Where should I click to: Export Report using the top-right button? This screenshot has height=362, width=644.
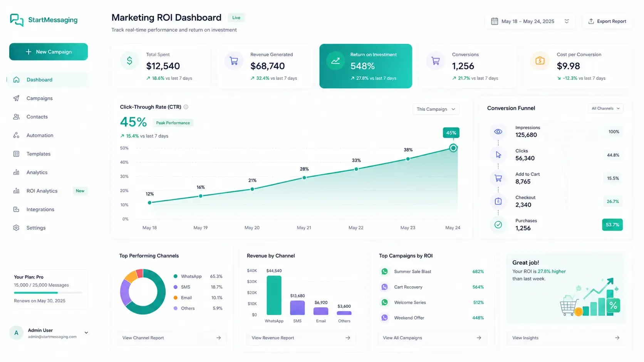[x=607, y=22]
